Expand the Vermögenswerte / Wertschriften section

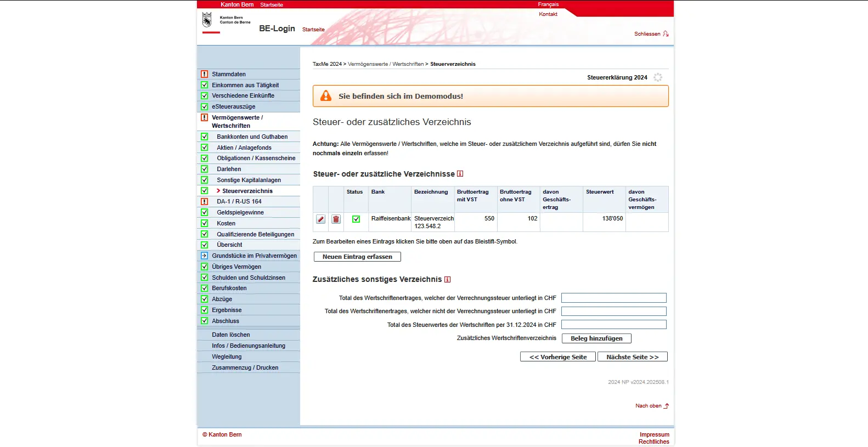click(x=237, y=121)
